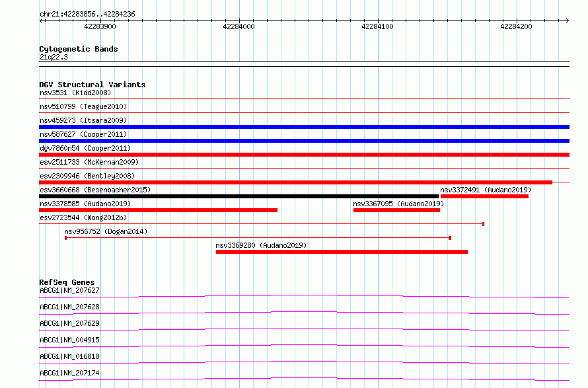The width and height of the screenshot is (588, 388).
Task: Open variant nsv3531 (Kidd2008) label
Action: pos(75,93)
